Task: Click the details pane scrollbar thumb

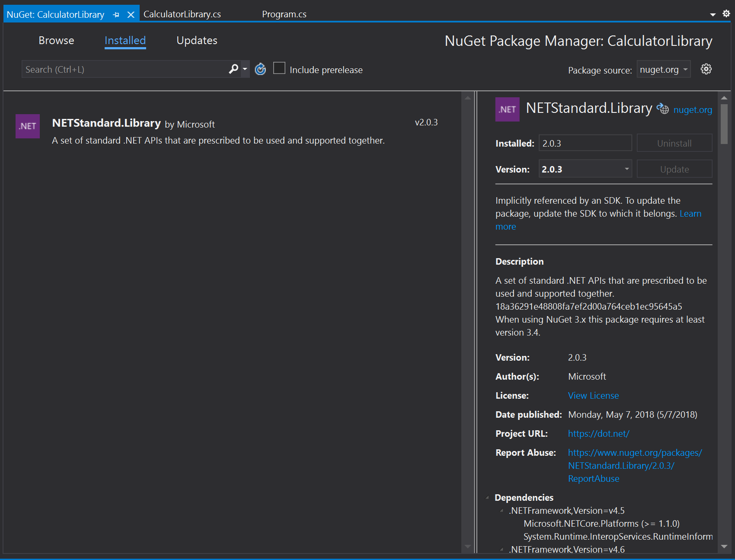Action: pyautogui.click(x=724, y=124)
